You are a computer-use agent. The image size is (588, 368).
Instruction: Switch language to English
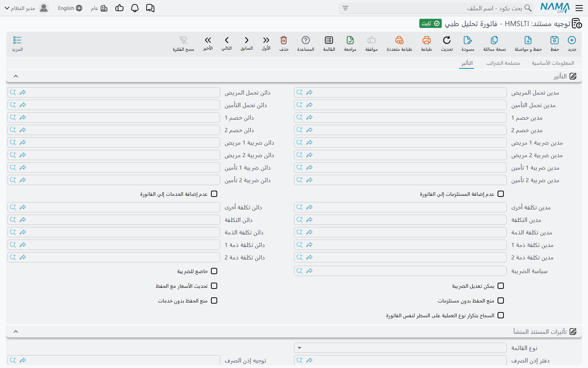(x=70, y=8)
